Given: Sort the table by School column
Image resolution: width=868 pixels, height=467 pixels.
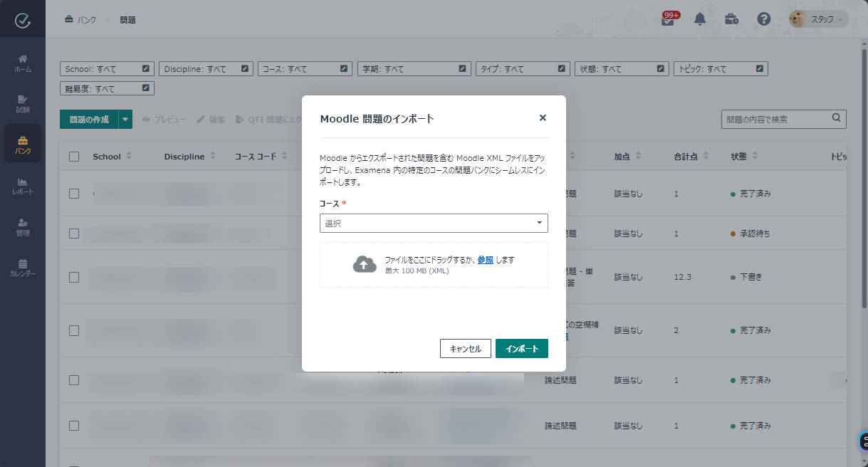Looking at the screenshot, I should (129, 157).
